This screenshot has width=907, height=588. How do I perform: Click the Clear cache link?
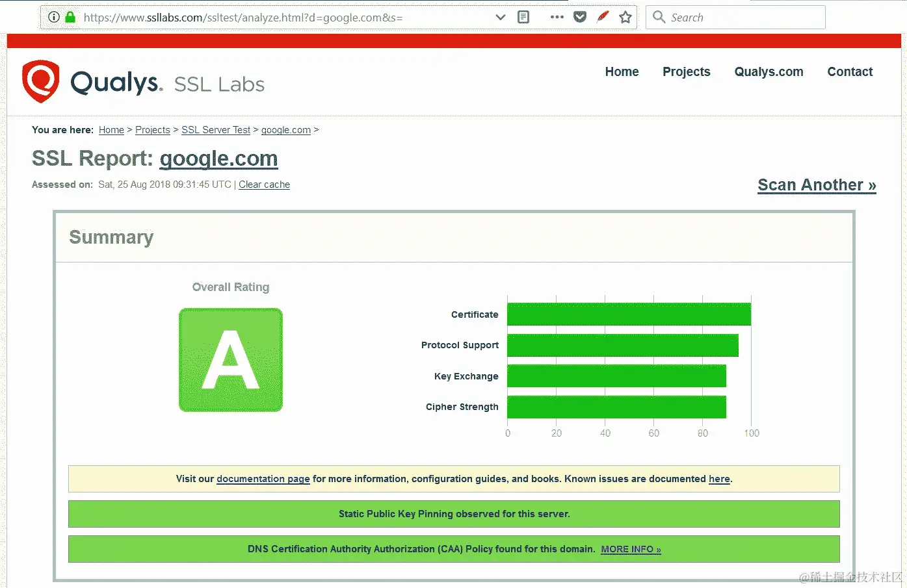point(264,185)
